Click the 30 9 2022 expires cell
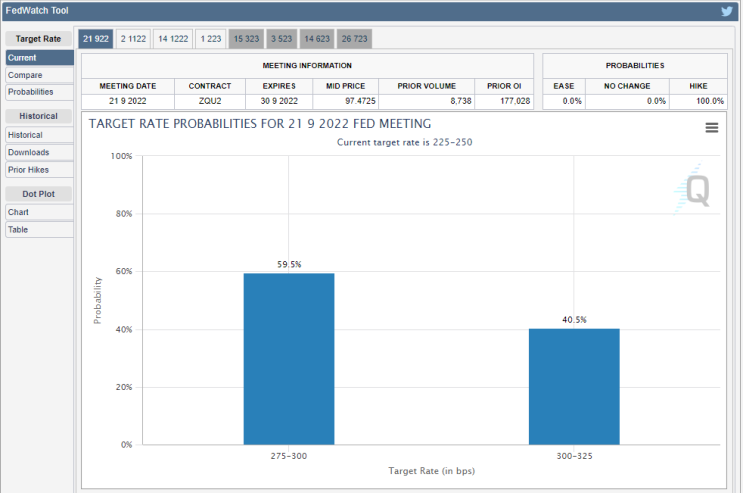The width and height of the screenshot is (743, 493). point(279,101)
